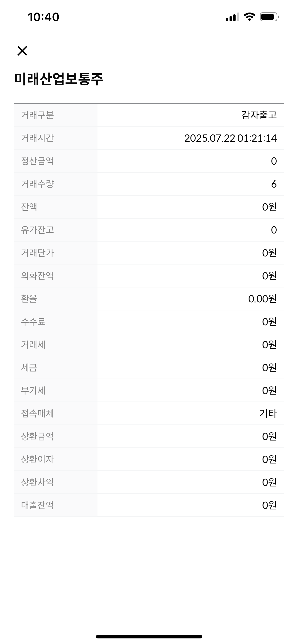Tap the Wi-Fi status icon
The width and height of the screenshot is (298, 644).
tap(249, 17)
